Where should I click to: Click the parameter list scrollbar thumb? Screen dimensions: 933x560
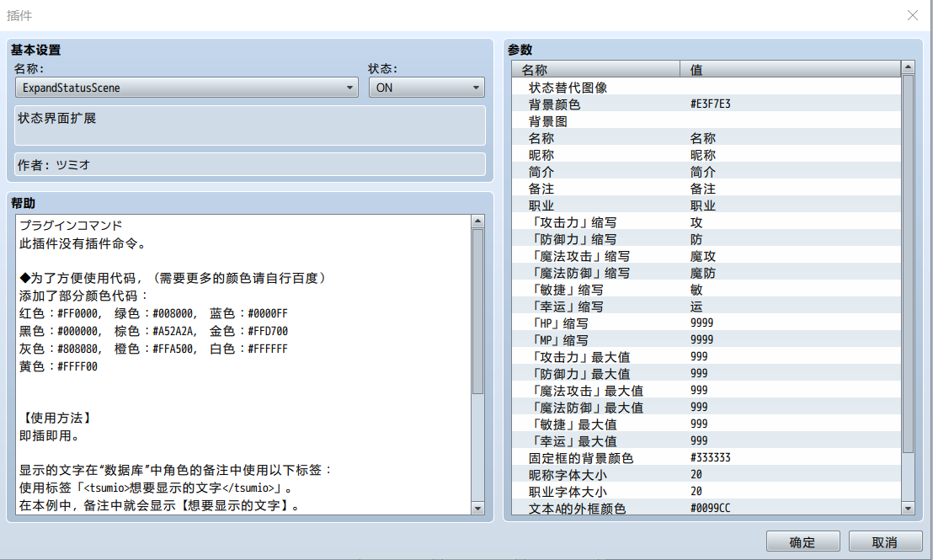[x=908, y=264]
